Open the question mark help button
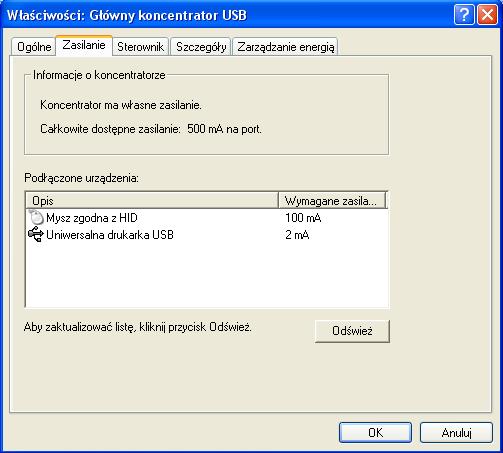The image size is (503, 453). pos(464,15)
